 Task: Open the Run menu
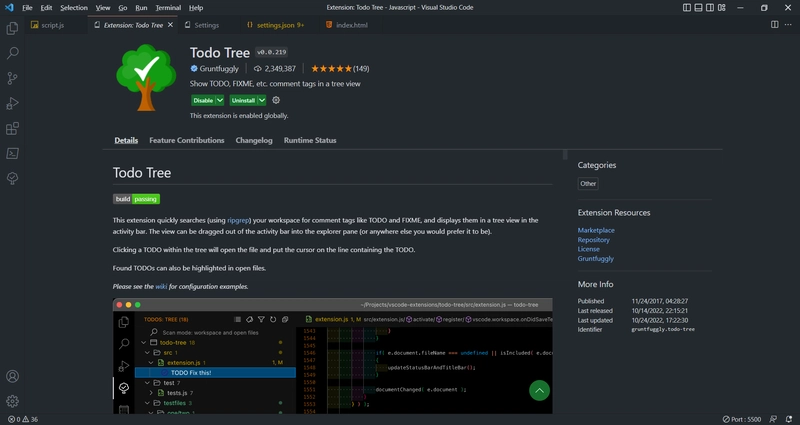tap(141, 8)
